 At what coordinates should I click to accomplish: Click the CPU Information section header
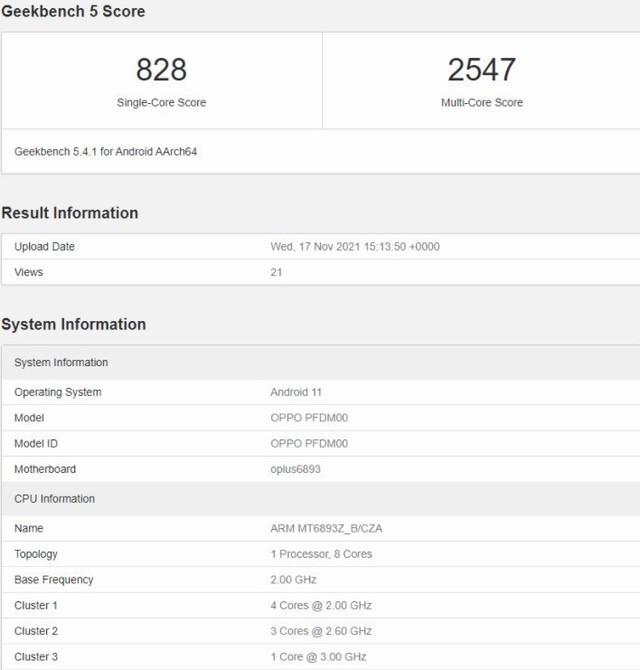tap(54, 498)
